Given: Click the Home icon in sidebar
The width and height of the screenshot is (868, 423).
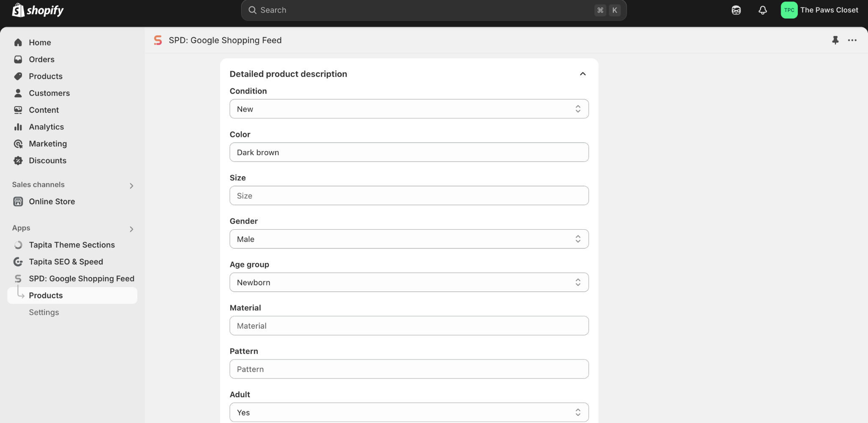Looking at the screenshot, I should (x=18, y=42).
